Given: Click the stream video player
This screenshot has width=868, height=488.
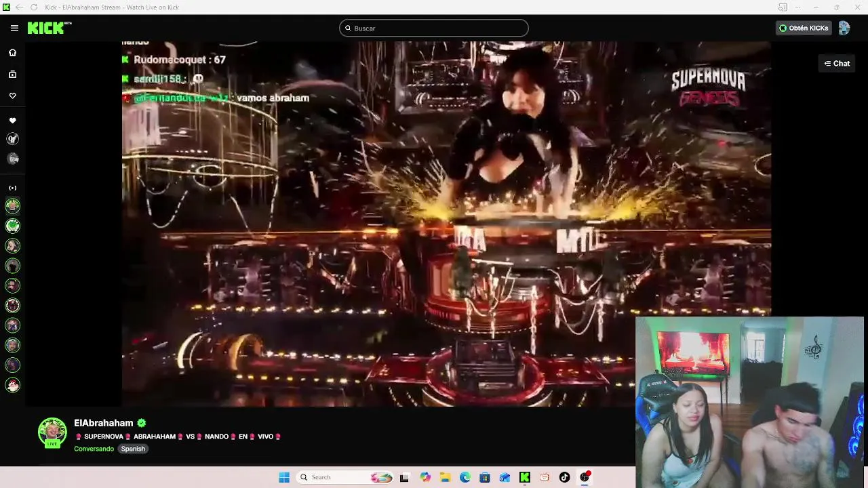Looking at the screenshot, I should (x=446, y=224).
